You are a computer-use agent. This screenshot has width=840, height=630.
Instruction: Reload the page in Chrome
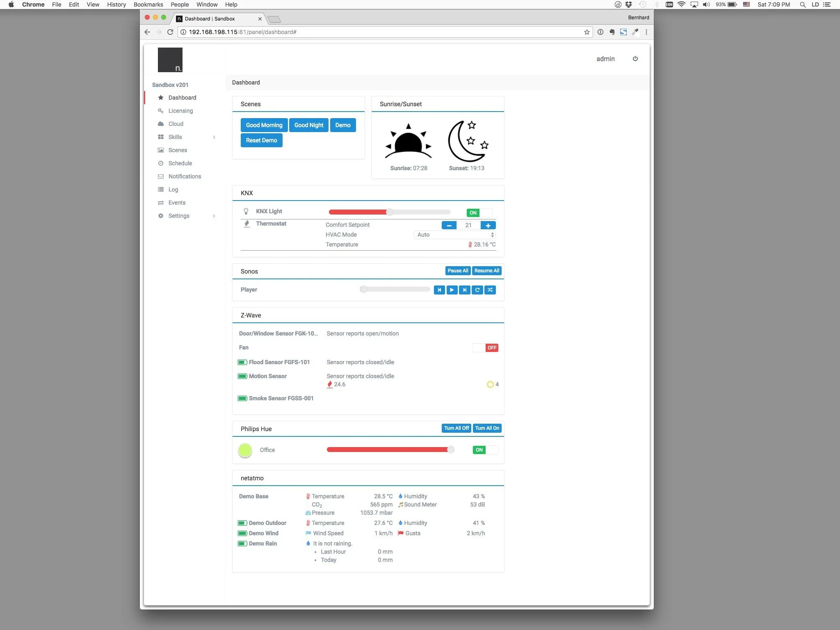coord(170,32)
